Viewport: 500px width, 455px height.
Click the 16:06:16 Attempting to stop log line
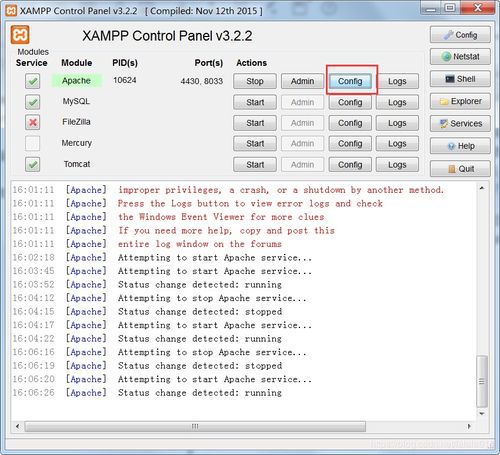(x=159, y=352)
